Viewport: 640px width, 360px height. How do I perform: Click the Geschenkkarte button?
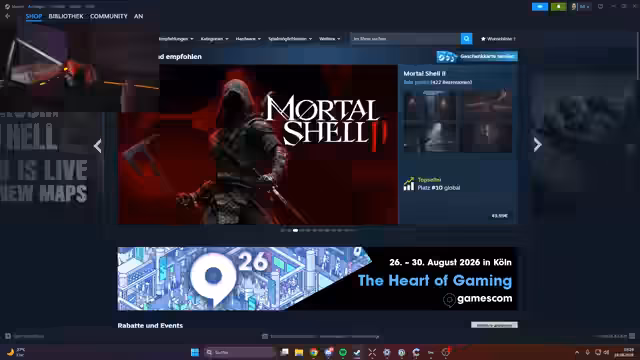click(x=477, y=56)
